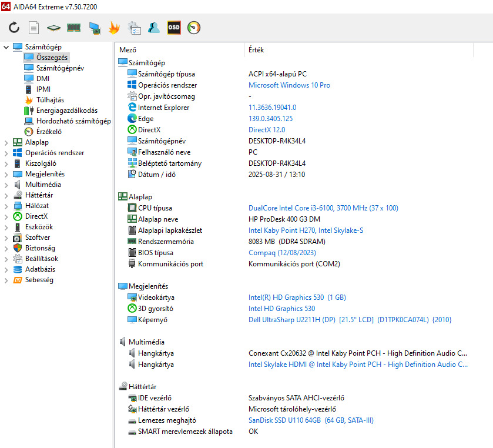This screenshot has width=493, height=448.
Task: Select Számítógépnév tree node
Action: 60,68
